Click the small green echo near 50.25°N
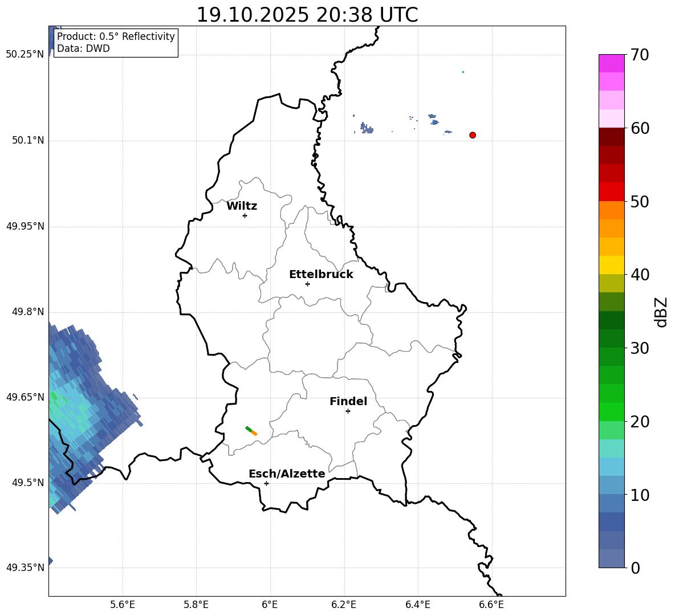The height and width of the screenshot is (616, 675). point(463,72)
